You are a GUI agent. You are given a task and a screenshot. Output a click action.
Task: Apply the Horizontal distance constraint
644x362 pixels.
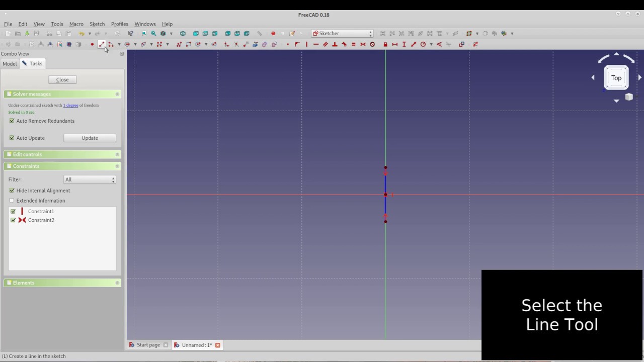[395, 44]
